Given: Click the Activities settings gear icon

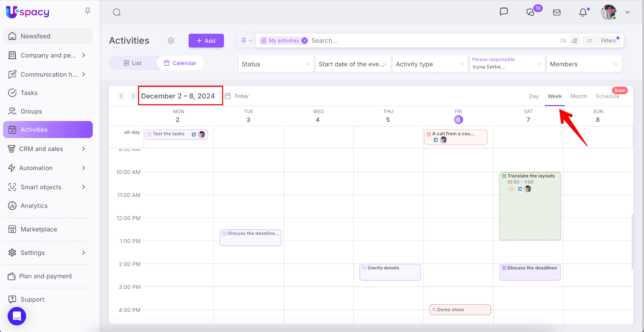Looking at the screenshot, I should (171, 41).
